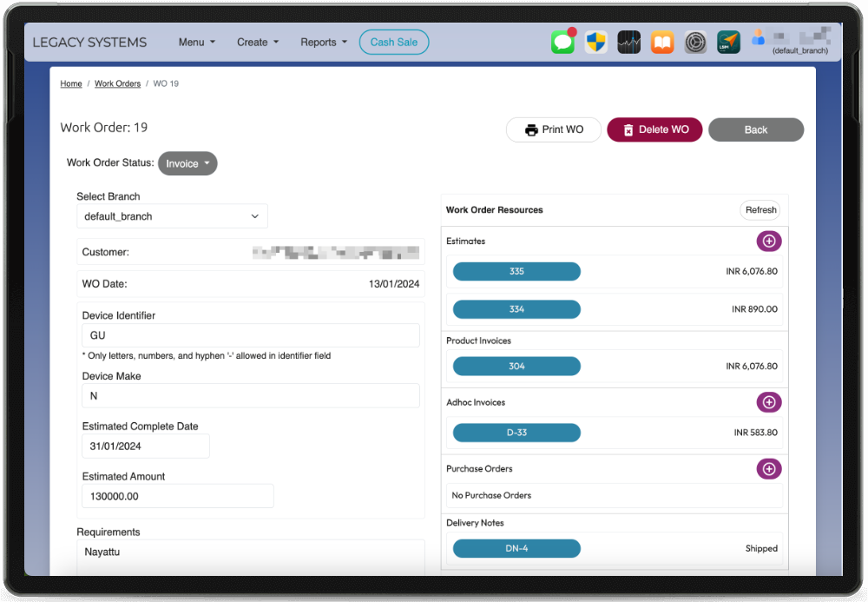The width and height of the screenshot is (868, 602).
Task: Open the System Settings gear icon
Action: (x=695, y=42)
